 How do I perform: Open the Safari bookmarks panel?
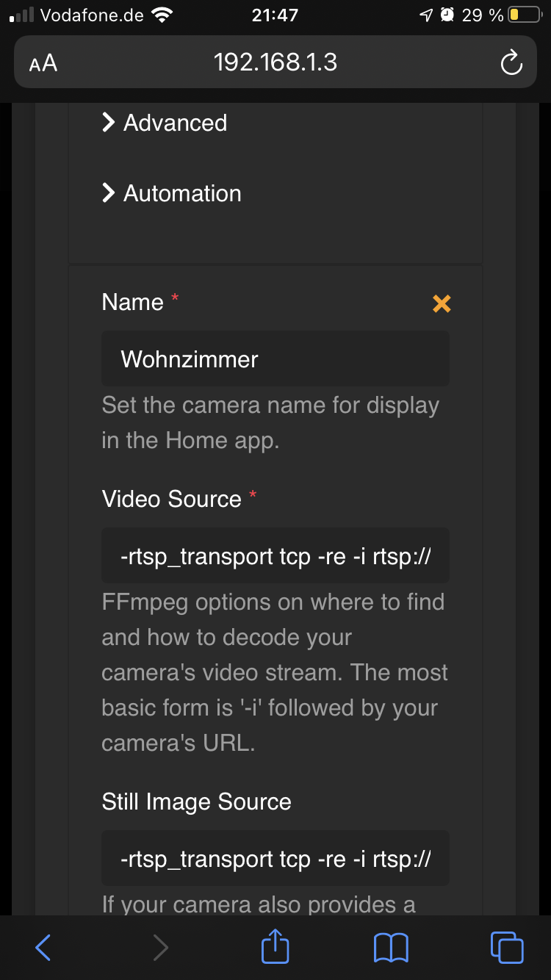(391, 948)
